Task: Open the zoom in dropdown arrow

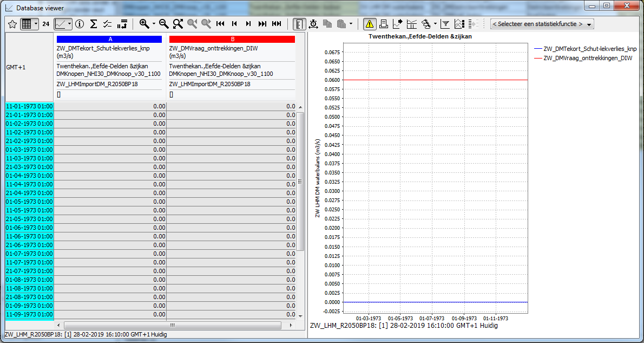Action: tap(154, 24)
